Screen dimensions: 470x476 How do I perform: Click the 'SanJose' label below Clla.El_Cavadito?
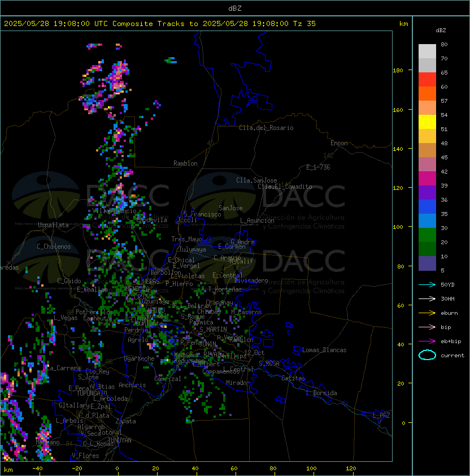pyautogui.click(x=230, y=208)
